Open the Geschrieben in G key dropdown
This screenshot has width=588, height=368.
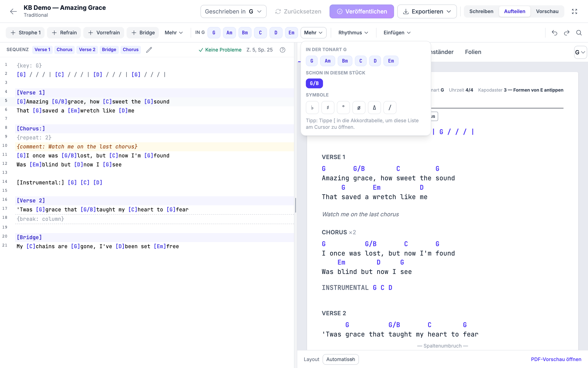[233, 11]
